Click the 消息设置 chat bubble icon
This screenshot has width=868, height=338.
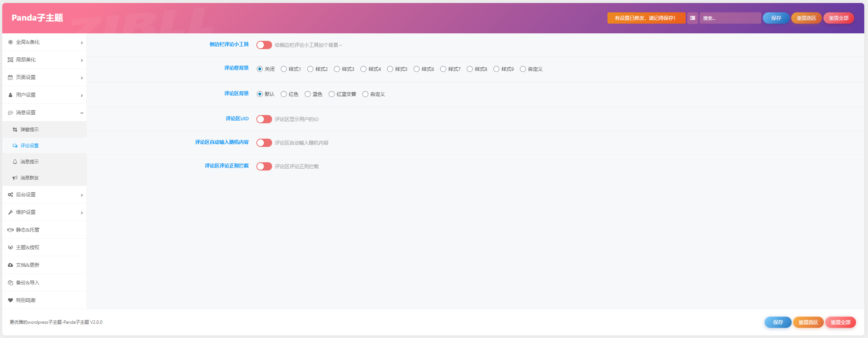10,112
